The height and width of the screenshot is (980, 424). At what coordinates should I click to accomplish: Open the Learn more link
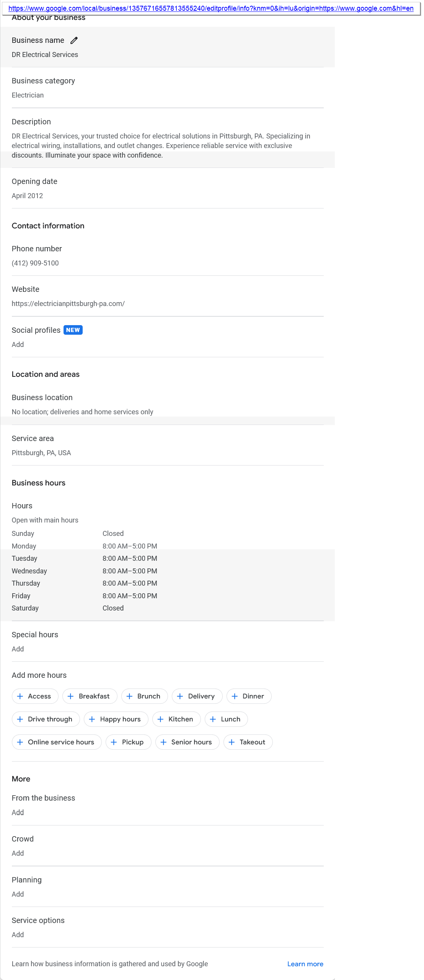click(x=305, y=964)
